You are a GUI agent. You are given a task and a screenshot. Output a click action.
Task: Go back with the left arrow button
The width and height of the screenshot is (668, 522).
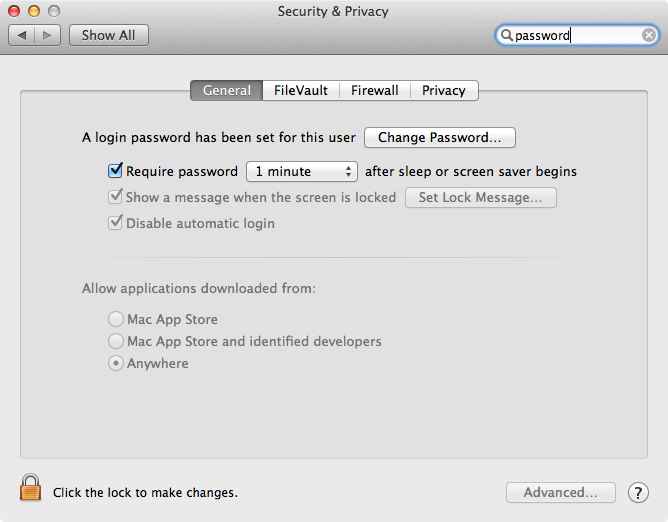[x=22, y=35]
